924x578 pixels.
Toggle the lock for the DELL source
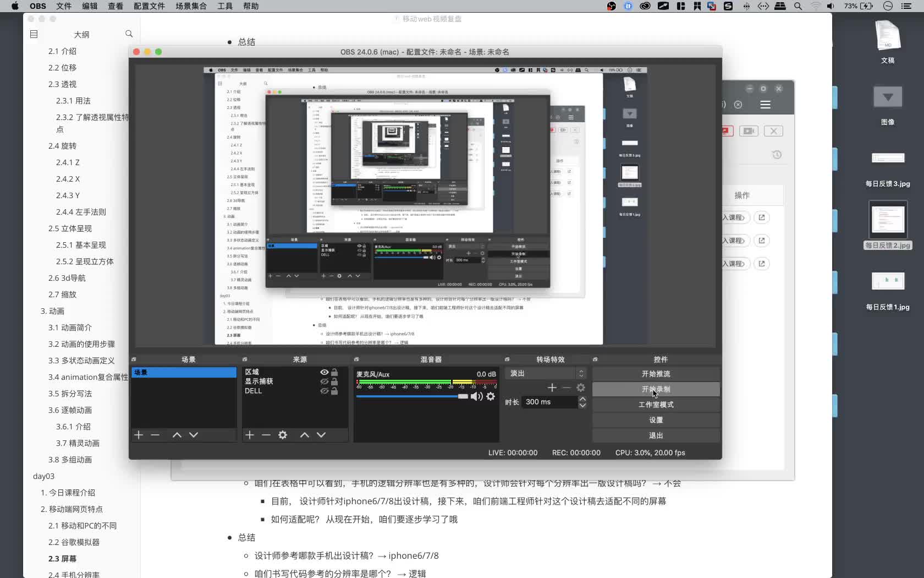(334, 391)
